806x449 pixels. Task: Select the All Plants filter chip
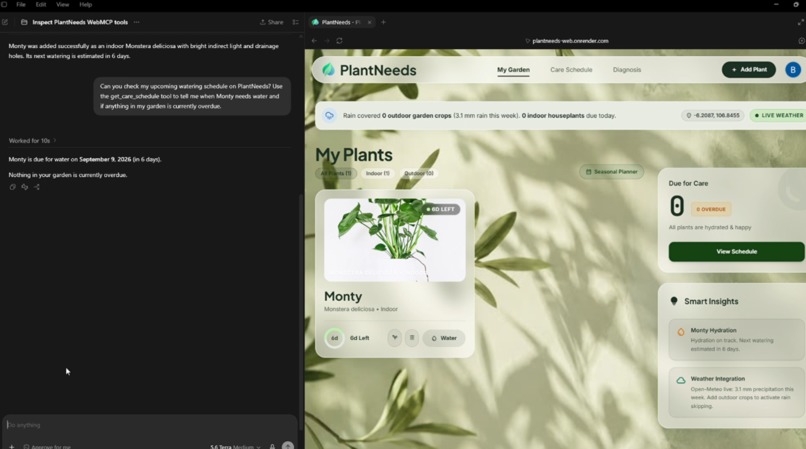click(336, 173)
